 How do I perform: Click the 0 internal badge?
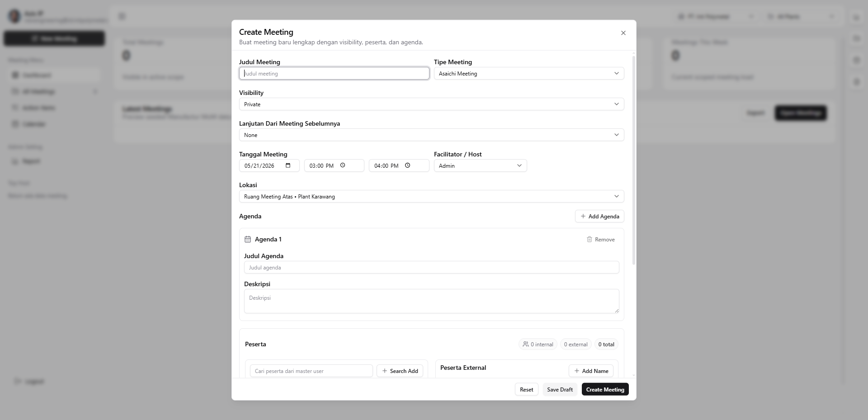(538, 344)
